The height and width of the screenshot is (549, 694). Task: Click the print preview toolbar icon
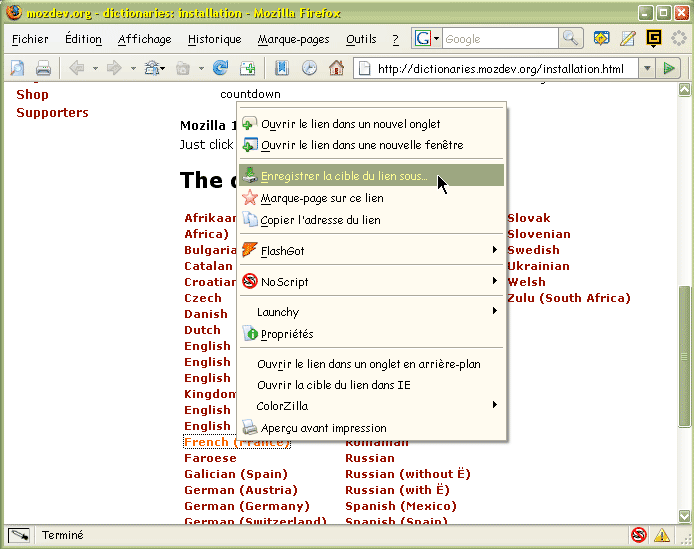tap(17, 69)
